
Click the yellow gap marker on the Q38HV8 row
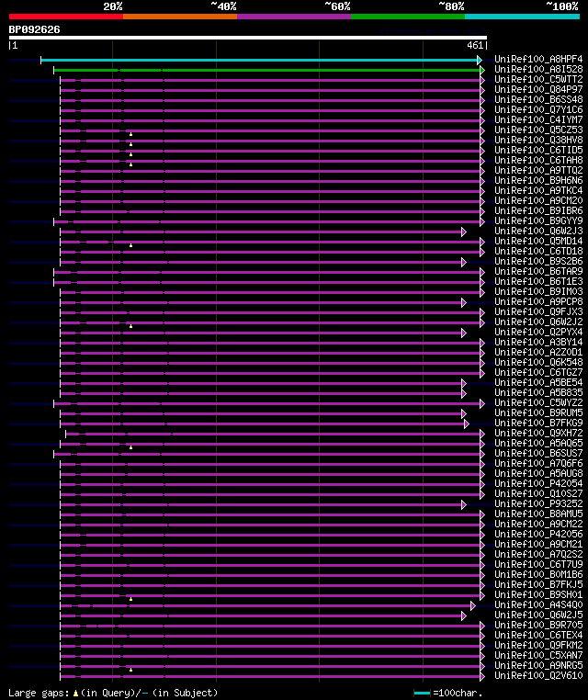pyautogui.click(x=130, y=144)
